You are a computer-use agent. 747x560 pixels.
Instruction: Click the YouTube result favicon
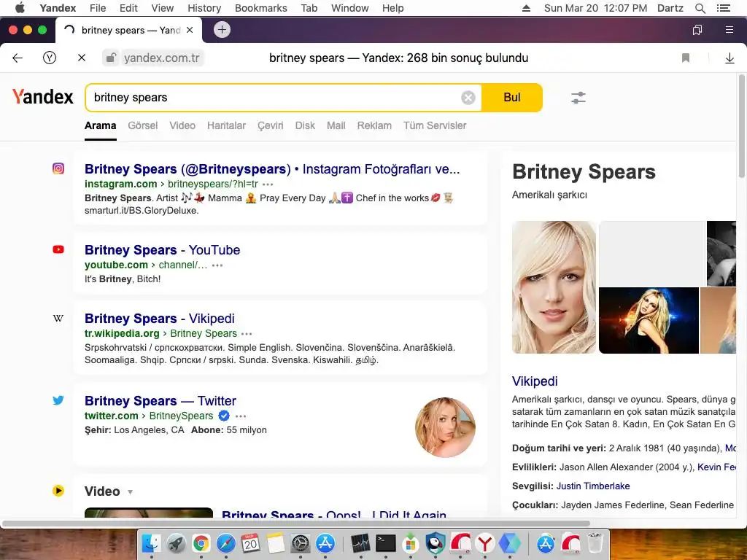[58, 249]
